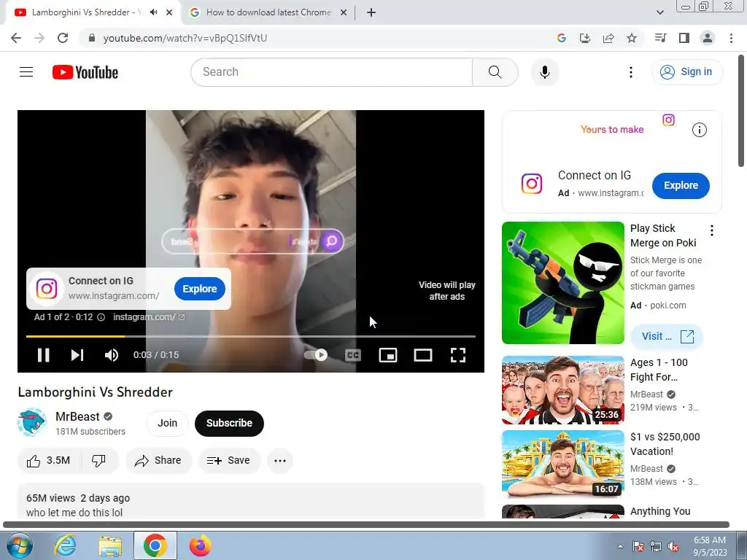Open instagram.com/ link under the ad
The width and height of the screenshot is (747, 560).
tap(149, 317)
